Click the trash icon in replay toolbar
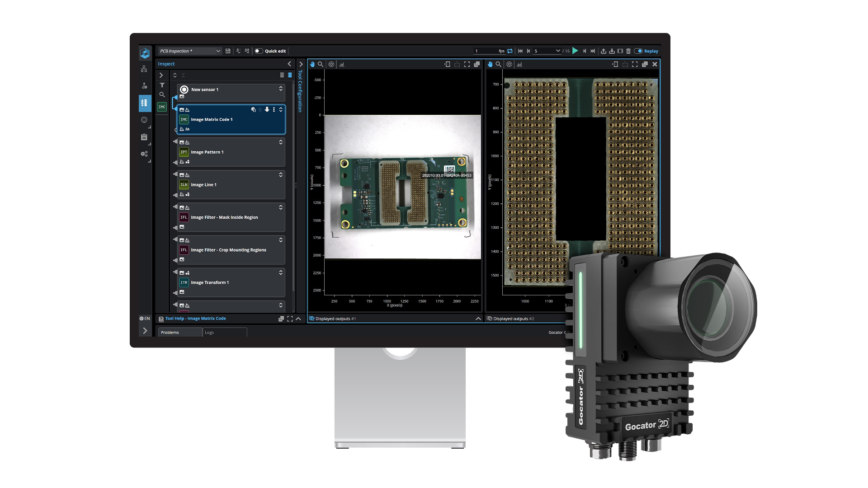868x488 pixels. coord(628,51)
